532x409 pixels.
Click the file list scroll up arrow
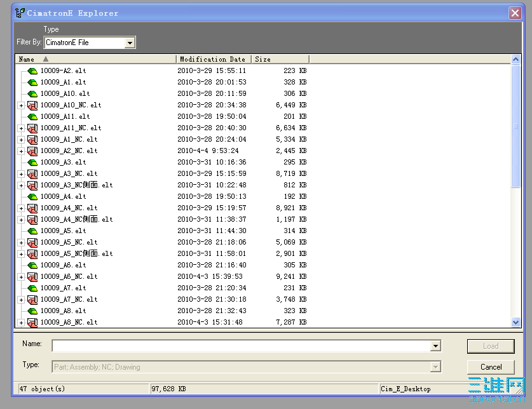(515, 60)
